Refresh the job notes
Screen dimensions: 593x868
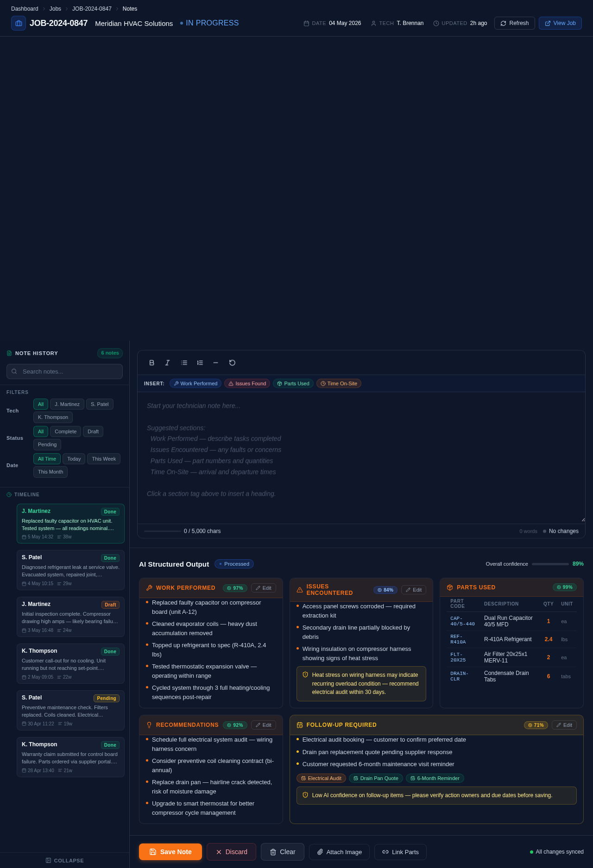pyautogui.click(x=515, y=23)
